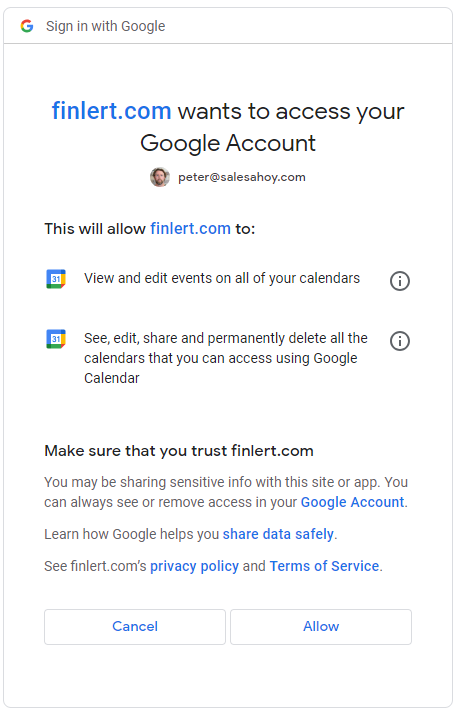Open the Google Account link
Image resolution: width=455 pixels, height=712 pixels.
(x=352, y=502)
